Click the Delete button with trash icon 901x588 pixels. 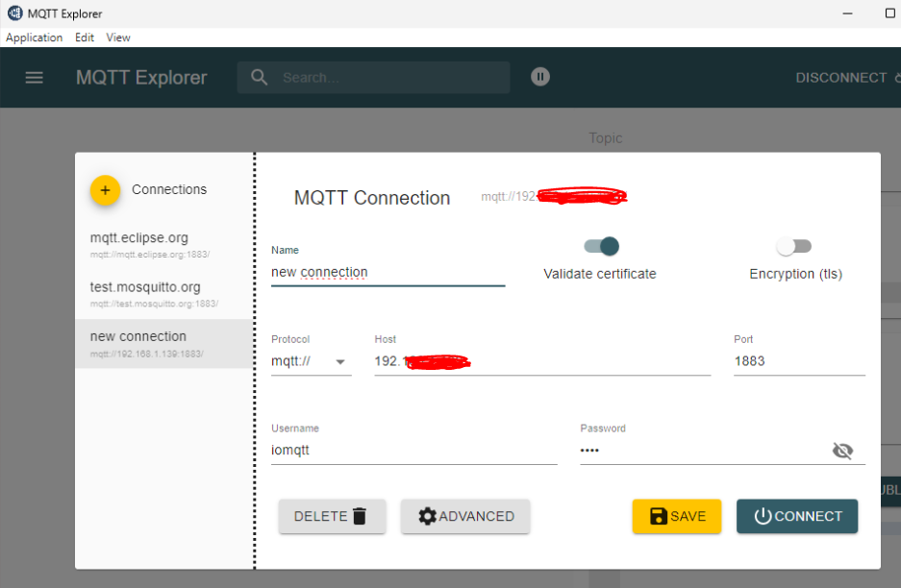(x=332, y=516)
